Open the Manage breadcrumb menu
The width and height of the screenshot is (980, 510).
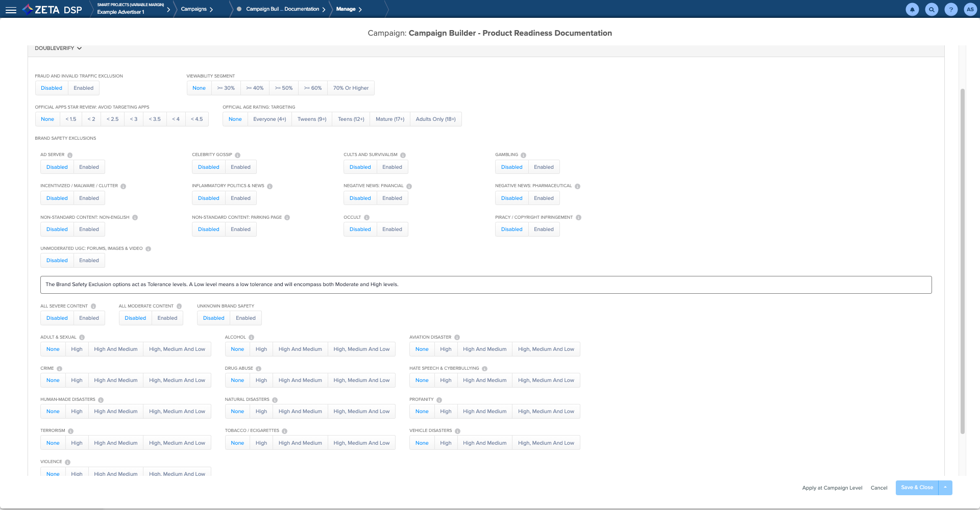[349, 9]
